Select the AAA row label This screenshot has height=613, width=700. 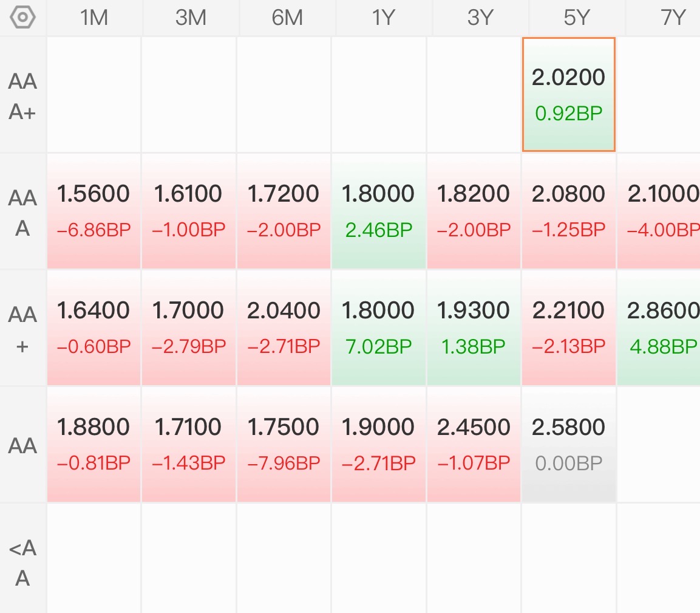click(23, 213)
